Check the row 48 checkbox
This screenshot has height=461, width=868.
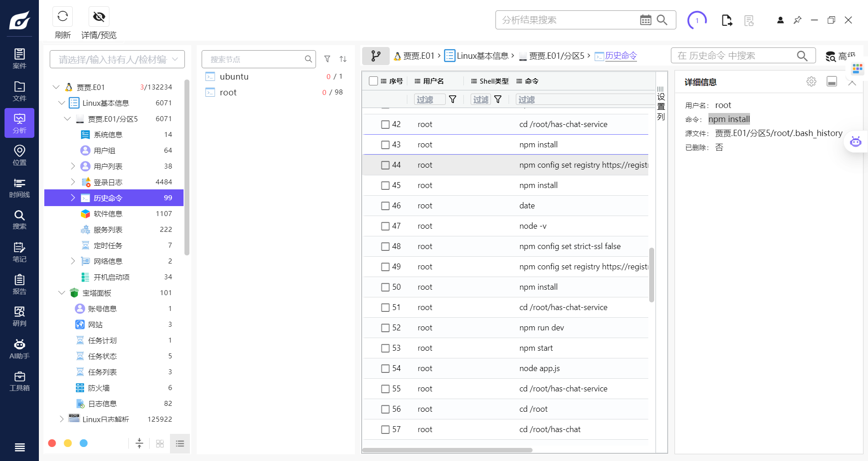tap(385, 246)
